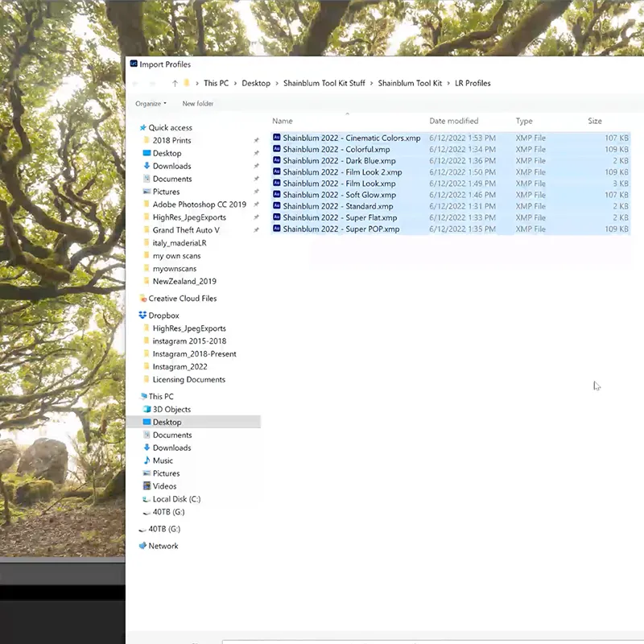Viewport: 644px width, 644px height.
Task: Select Shainblum 2022 - Film Look.xmp file
Action: (451, 184)
